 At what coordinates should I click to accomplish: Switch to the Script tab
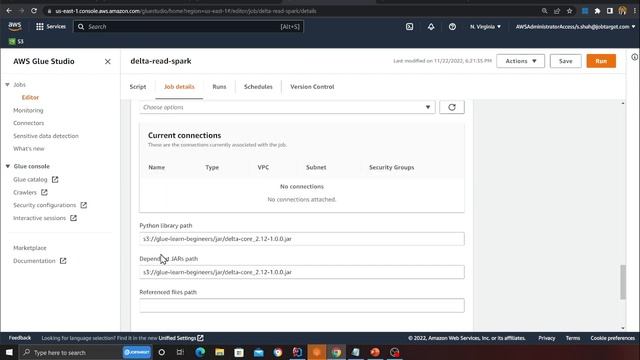(x=138, y=87)
